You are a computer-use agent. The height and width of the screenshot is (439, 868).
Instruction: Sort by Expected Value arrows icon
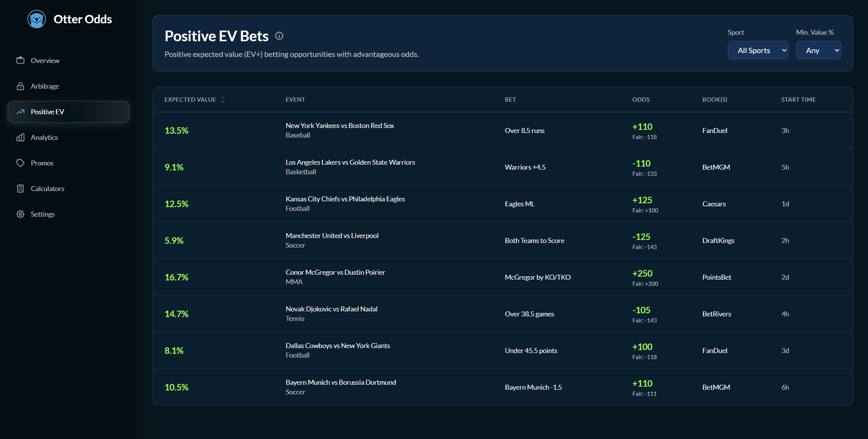[x=223, y=99]
